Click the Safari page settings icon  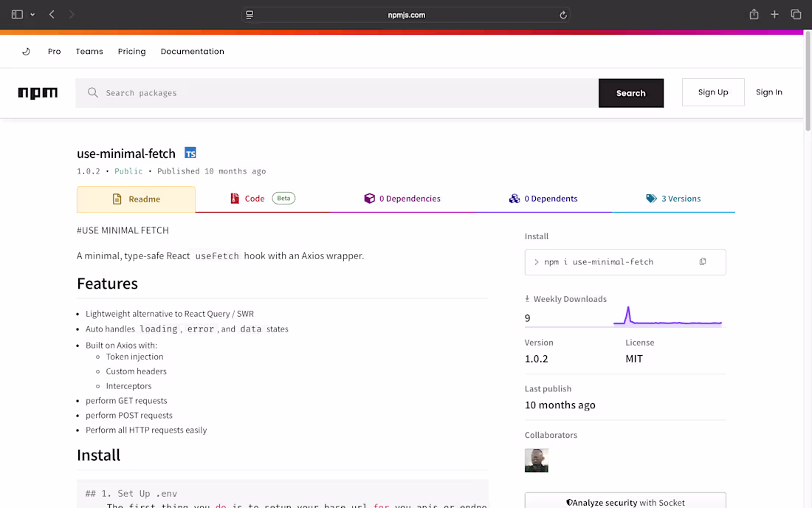point(250,15)
